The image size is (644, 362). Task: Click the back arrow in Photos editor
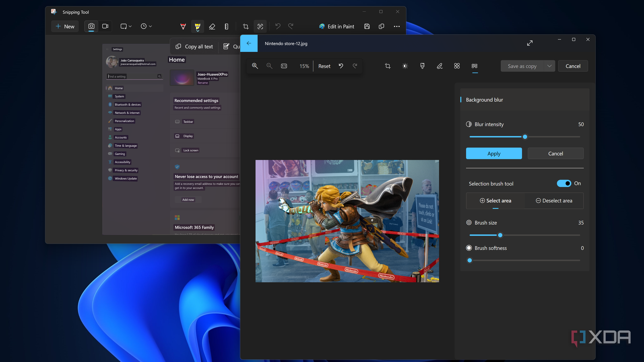[x=249, y=43]
